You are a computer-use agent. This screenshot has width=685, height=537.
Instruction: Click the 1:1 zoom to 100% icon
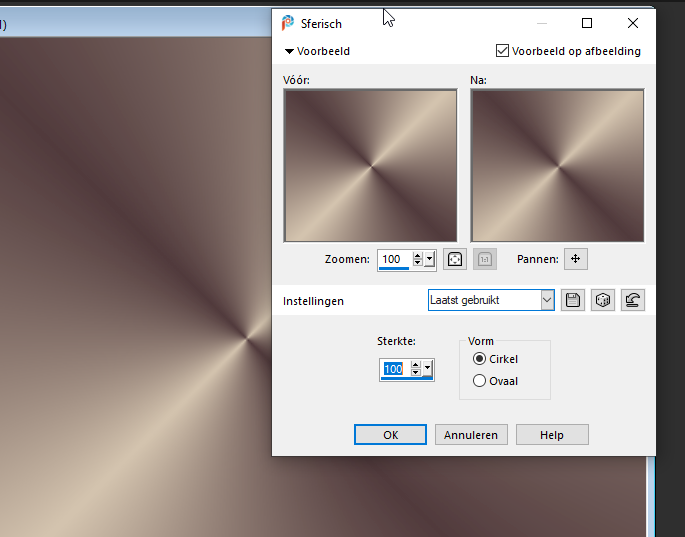pos(484,259)
